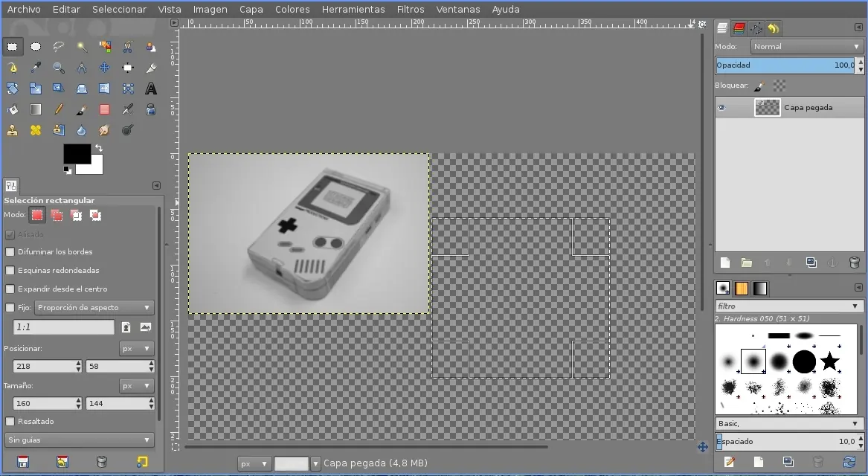The image size is (868, 476).
Task: Open the layer Modo Normal dropdown
Action: tap(806, 46)
